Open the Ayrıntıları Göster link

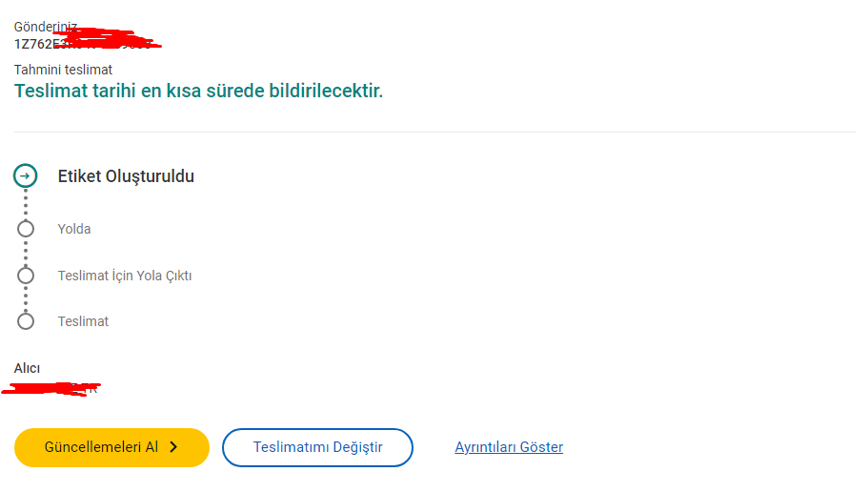tap(509, 447)
